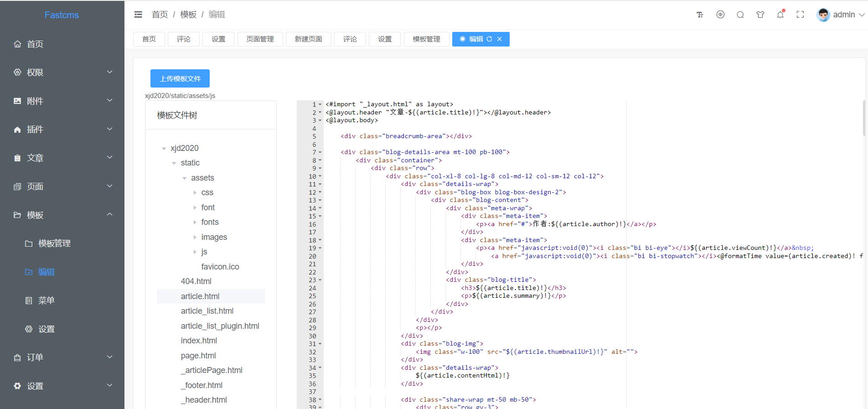Select _footer.html in file tree
Viewport: 868px width, 409px height.
(x=201, y=385)
